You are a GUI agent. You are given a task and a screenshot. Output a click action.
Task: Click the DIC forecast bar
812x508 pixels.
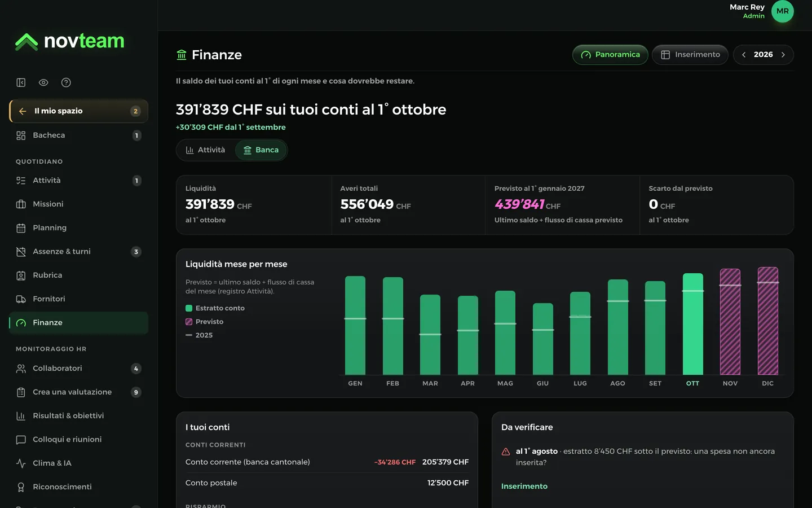point(768,321)
